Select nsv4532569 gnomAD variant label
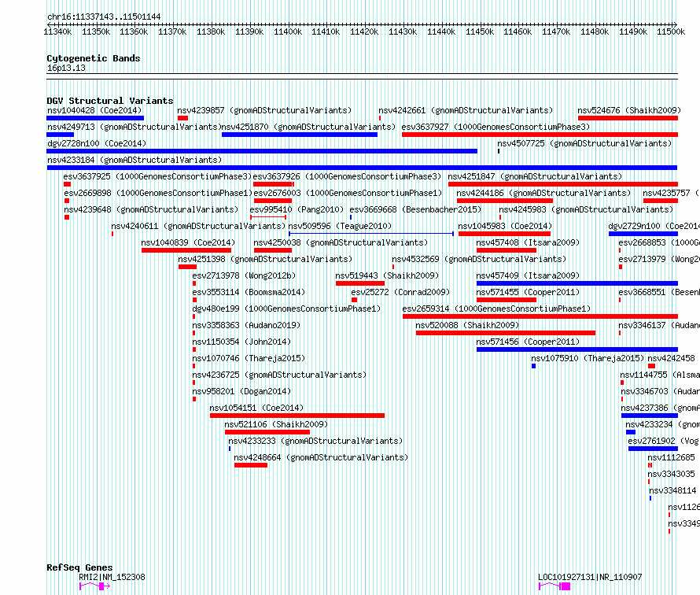The width and height of the screenshot is (700, 595). pyautogui.click(x=479, y=259)
